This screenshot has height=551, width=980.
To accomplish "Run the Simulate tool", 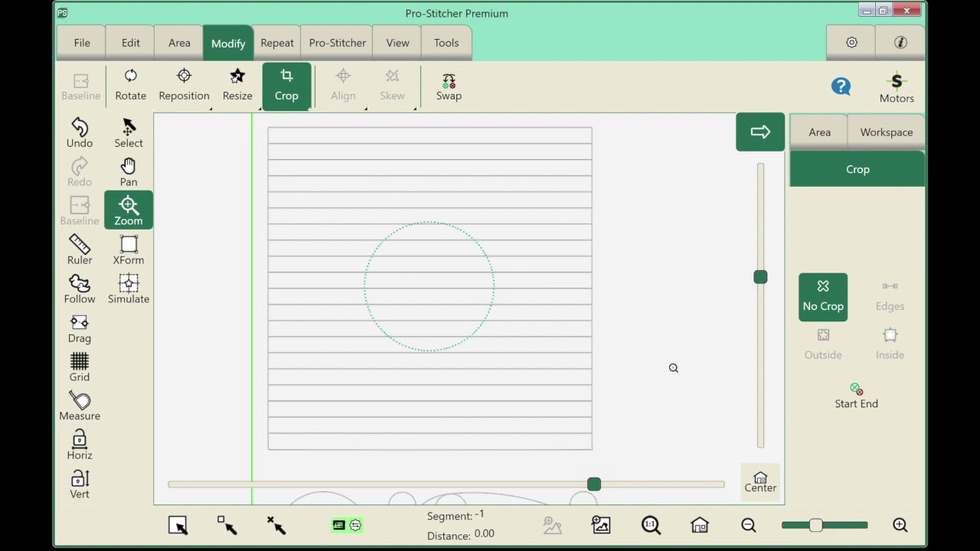I will pos(129,289).
